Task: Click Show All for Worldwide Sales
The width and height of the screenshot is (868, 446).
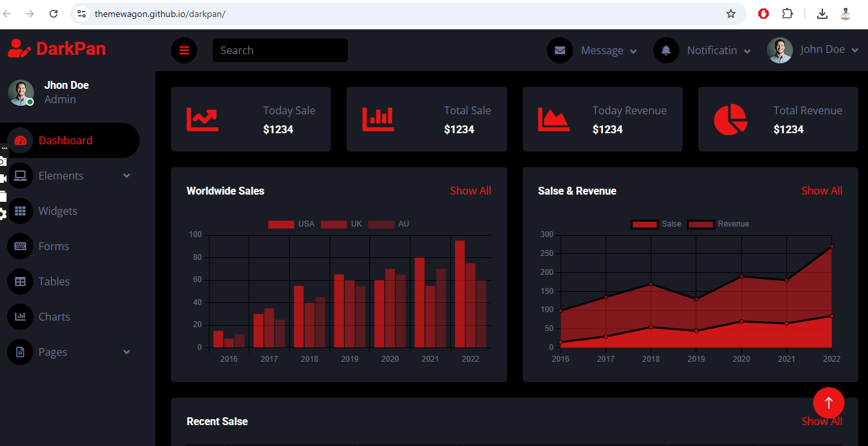Action: (x=470, y=191)
